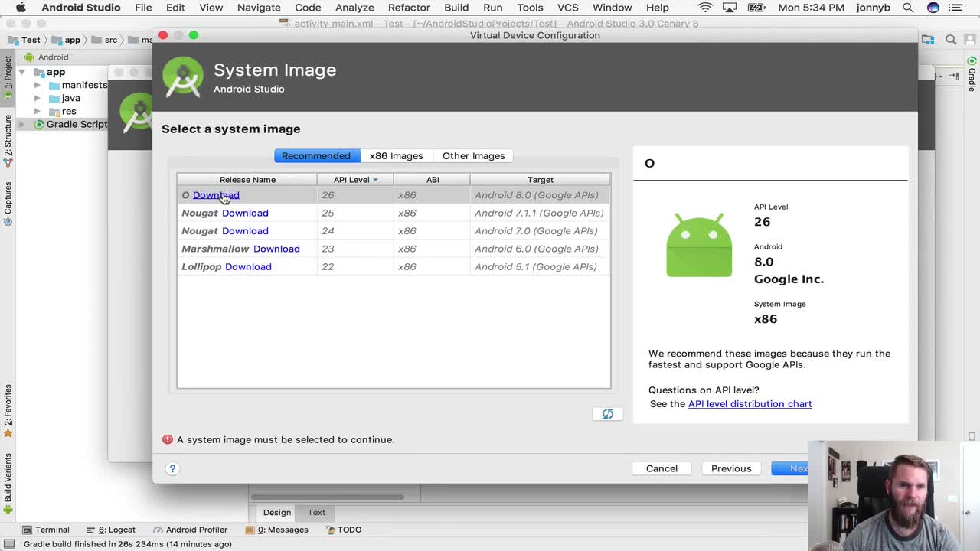The height and width of the screenshot is (551, 980).
Task: Open the Logcat tool window
Action: (111, 530)
